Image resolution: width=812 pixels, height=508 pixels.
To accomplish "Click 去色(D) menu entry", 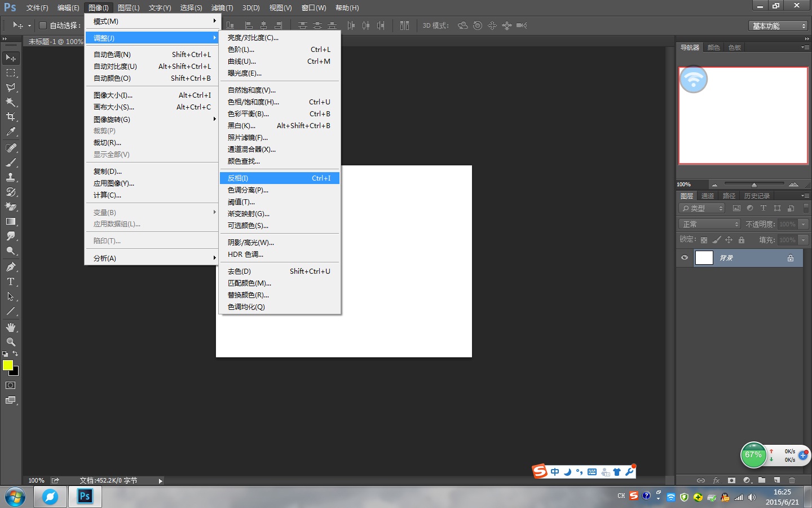I will [280, 271].
